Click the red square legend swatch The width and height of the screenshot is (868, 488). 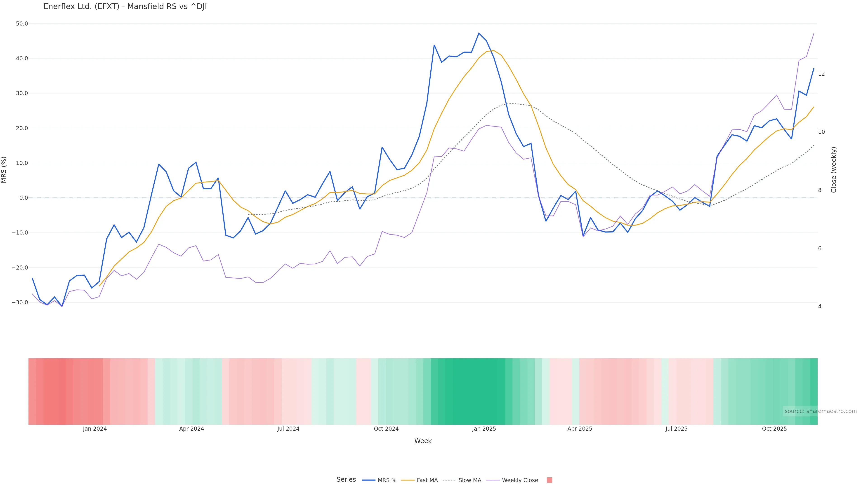549,480
